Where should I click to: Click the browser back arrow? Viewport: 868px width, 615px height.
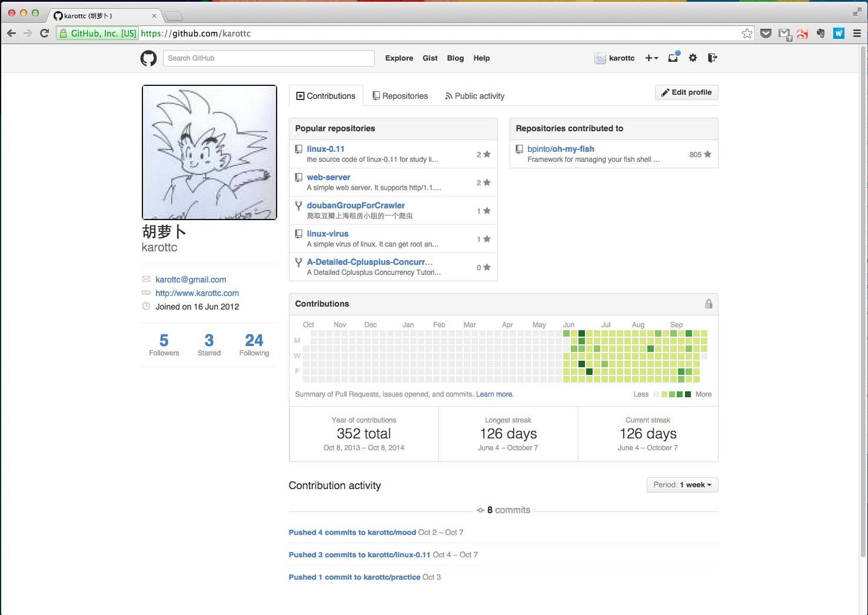(x=11, y=34)
